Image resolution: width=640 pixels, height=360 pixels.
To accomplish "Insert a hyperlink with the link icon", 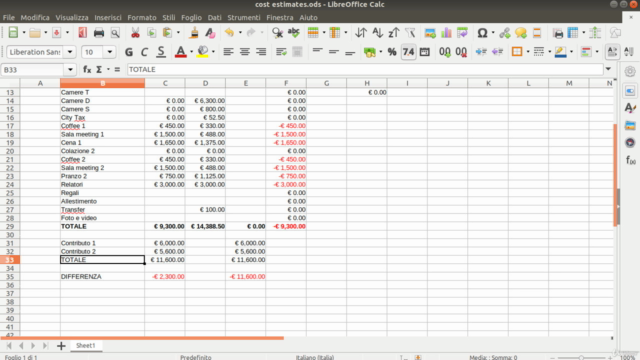I will 505,33.
